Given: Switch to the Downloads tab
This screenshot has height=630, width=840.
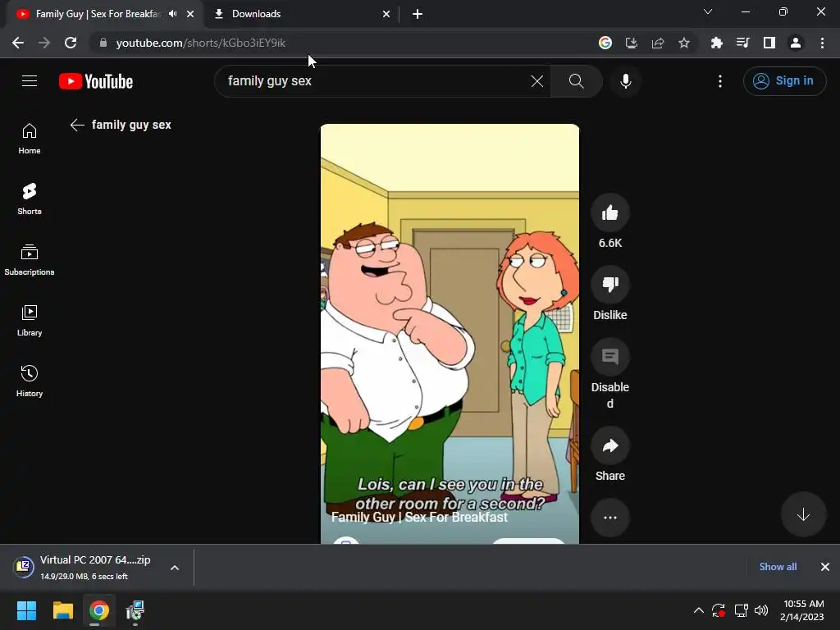Looking at the screenshot, I should (x=302, y=14).
